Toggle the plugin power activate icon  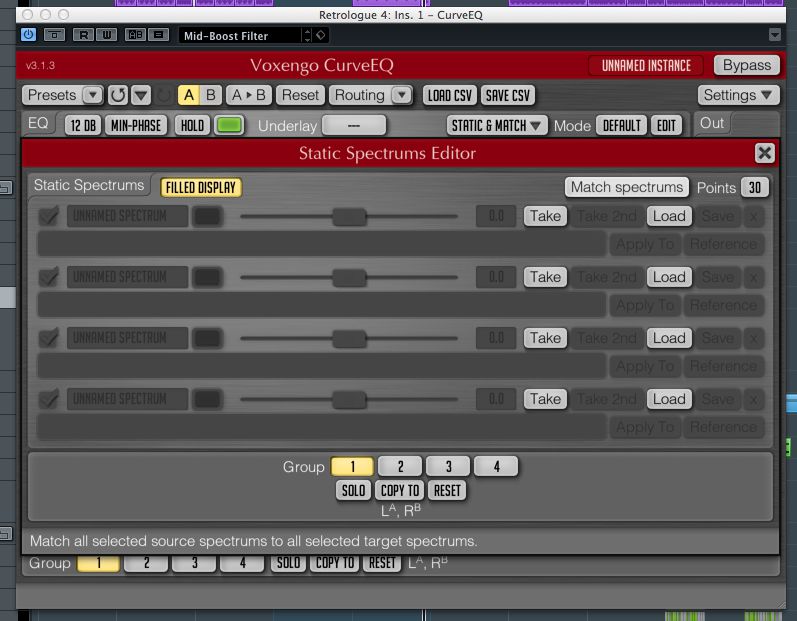point(28,35)
